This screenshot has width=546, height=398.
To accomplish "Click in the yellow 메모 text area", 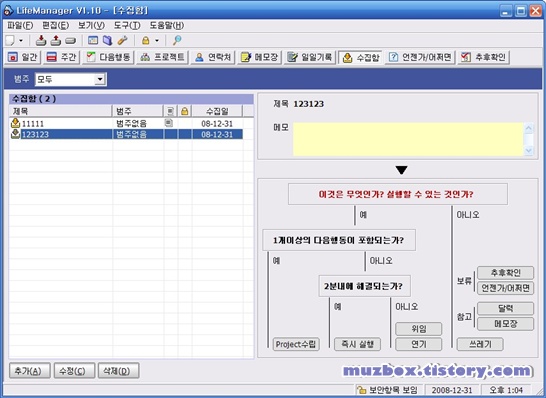I will tap(408, 139).
